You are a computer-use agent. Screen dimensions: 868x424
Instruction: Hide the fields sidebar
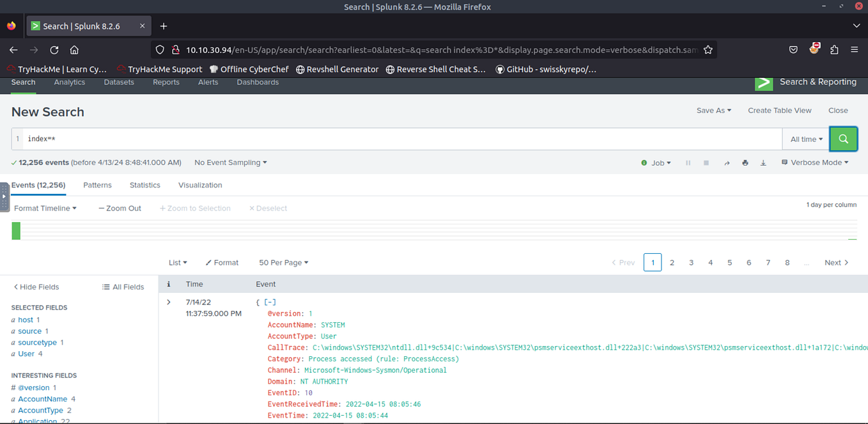35,287
